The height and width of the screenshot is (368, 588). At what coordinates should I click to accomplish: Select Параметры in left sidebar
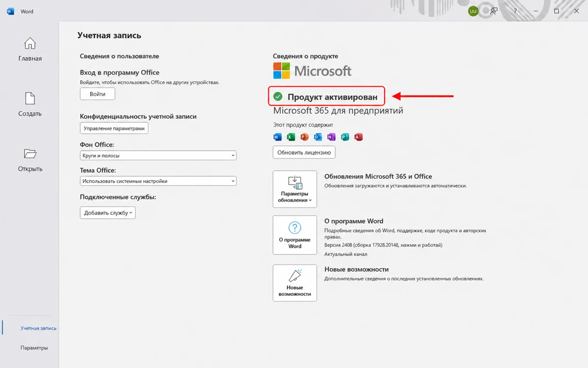tap(34, 348)
